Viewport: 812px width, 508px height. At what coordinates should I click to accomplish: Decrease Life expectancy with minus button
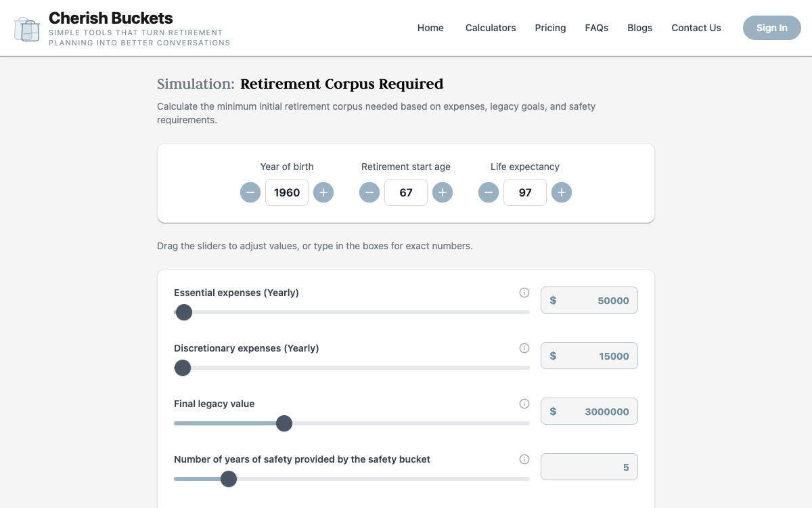pyautogui.click(x=489, y=192)
